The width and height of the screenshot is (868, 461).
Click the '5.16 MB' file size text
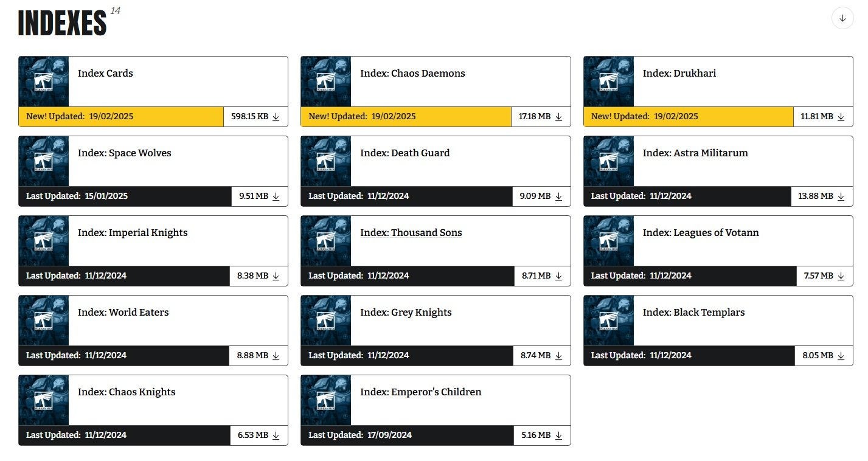tap(536, 435)
